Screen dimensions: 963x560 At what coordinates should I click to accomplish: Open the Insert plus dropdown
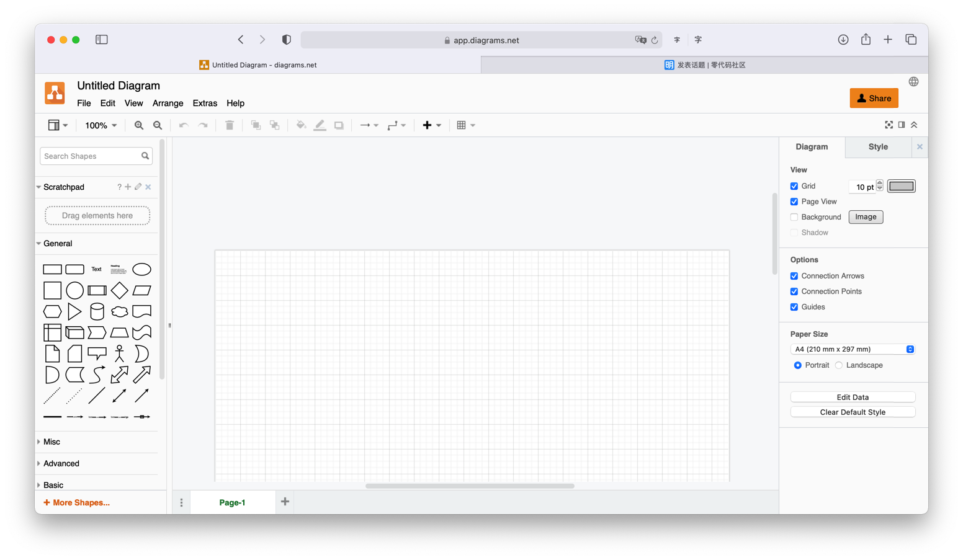[x=432, y=125]
